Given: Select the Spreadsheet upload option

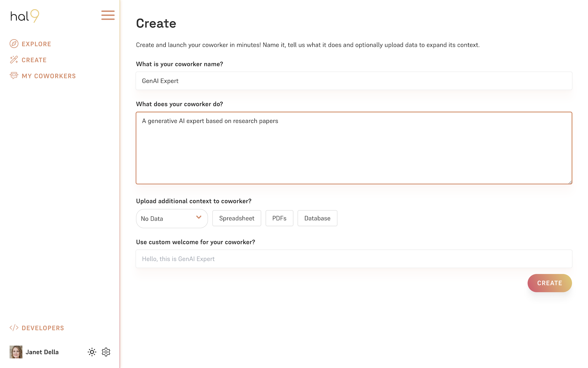Looking at the screenshot, I should [237, 218].
